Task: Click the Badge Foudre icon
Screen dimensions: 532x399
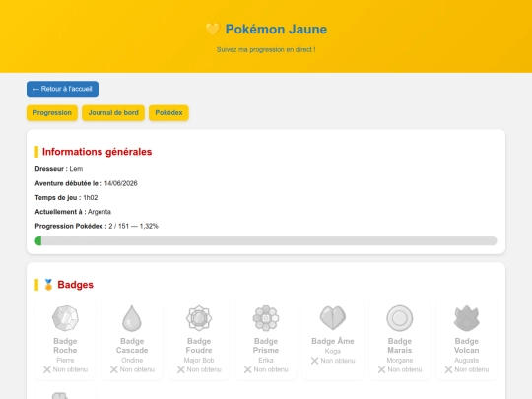Action: pos(199,318)
